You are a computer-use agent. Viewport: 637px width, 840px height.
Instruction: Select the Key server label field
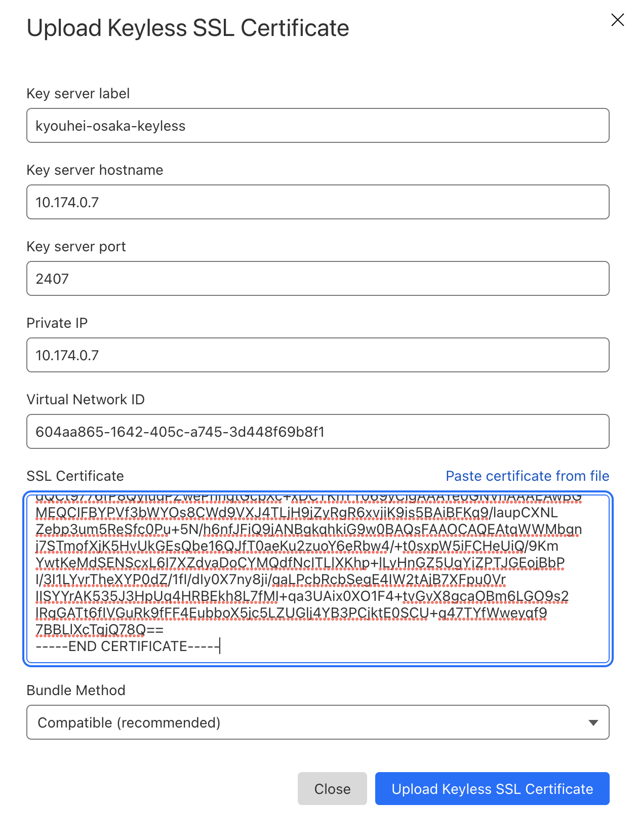point(318,126)
